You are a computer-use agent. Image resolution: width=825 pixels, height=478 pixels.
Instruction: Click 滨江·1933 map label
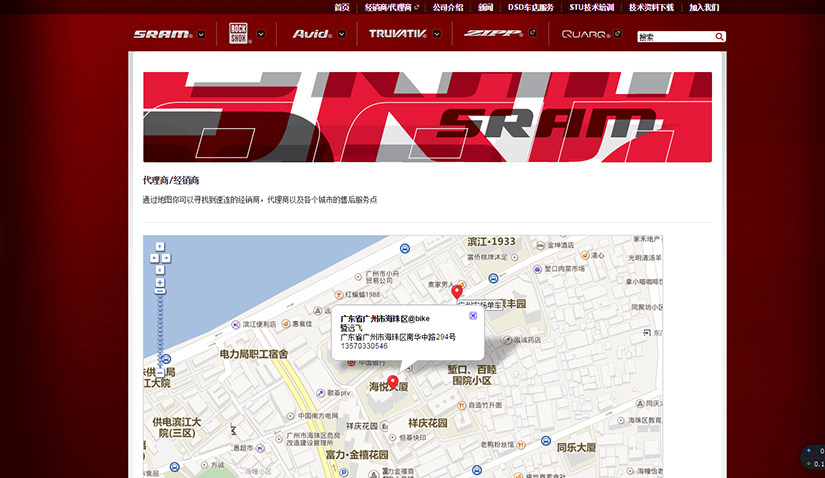coord(491,242)
